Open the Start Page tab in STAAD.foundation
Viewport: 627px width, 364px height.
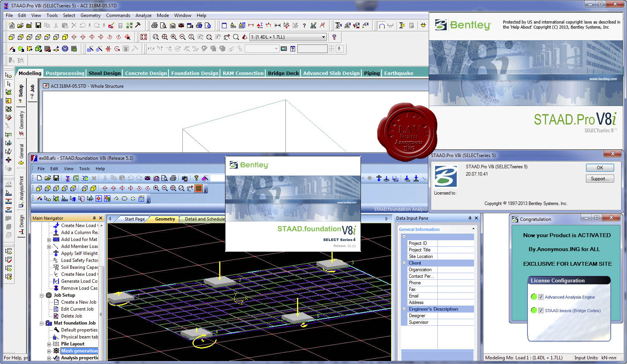point(134,219)
